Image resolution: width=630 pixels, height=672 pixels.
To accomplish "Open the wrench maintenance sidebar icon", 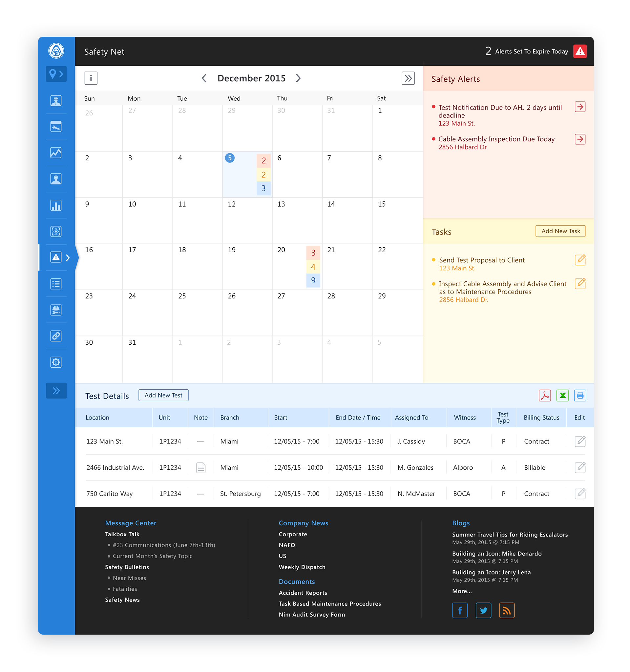I will point(56,126).
